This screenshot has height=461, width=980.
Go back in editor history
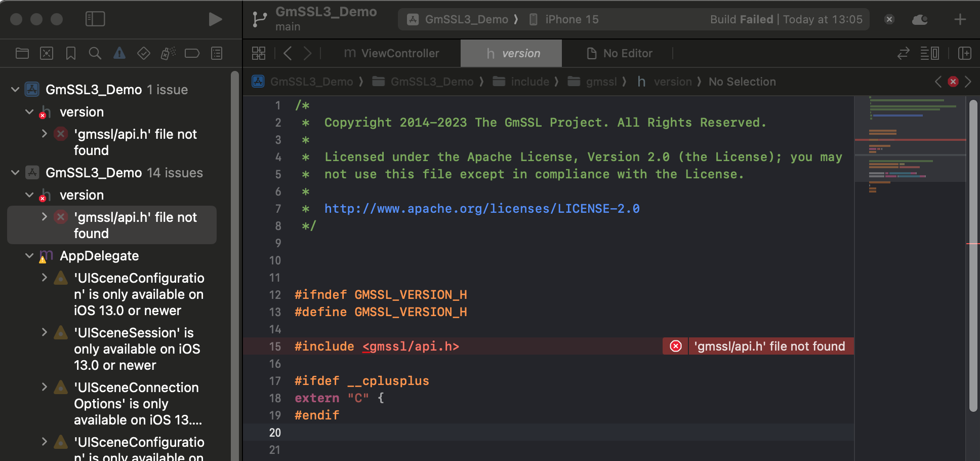point(288,53)
